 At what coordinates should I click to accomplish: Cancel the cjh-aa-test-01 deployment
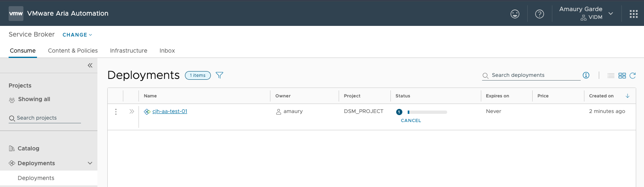click(x=411, y=121)
